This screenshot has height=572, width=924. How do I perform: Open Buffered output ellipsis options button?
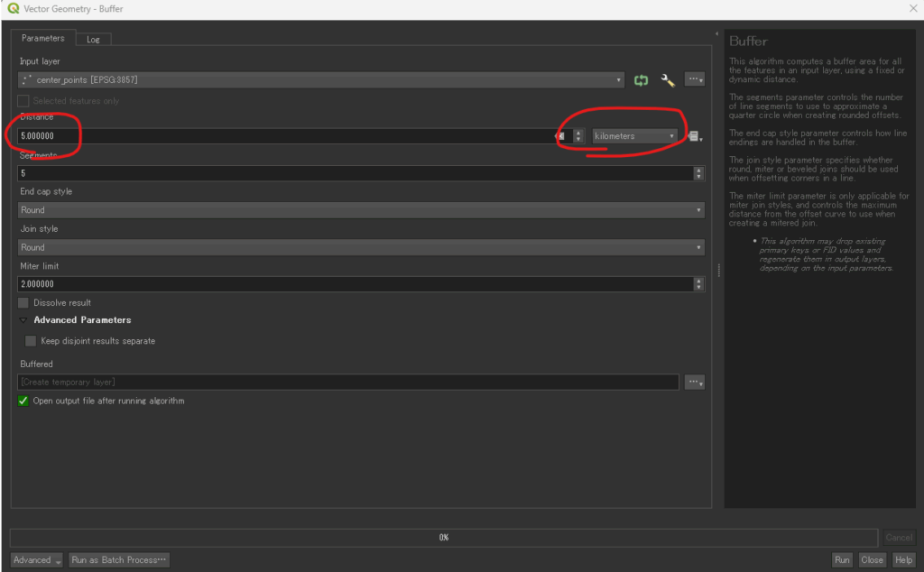tap(694, 383)
